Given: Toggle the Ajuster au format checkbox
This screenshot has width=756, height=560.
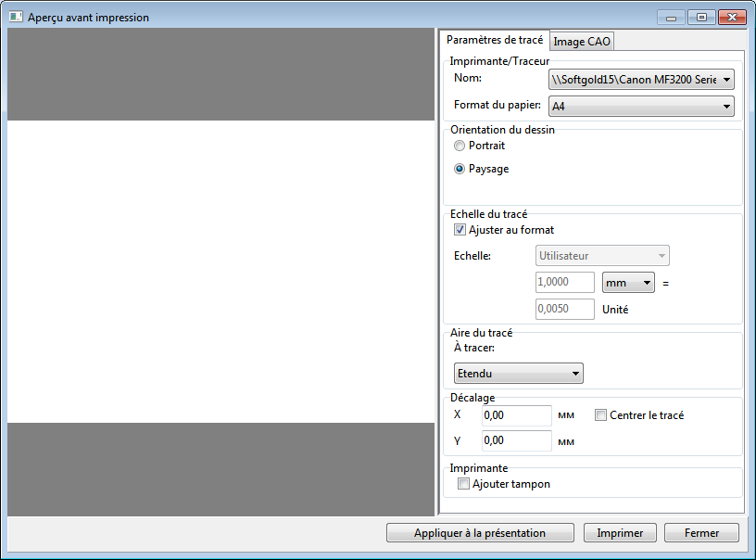Looking at the screenshot, I should tap(460, 230).
